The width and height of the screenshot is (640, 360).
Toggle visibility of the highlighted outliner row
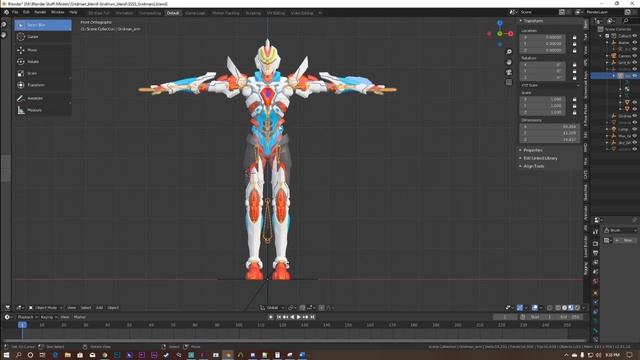click(x=635, y=76)
